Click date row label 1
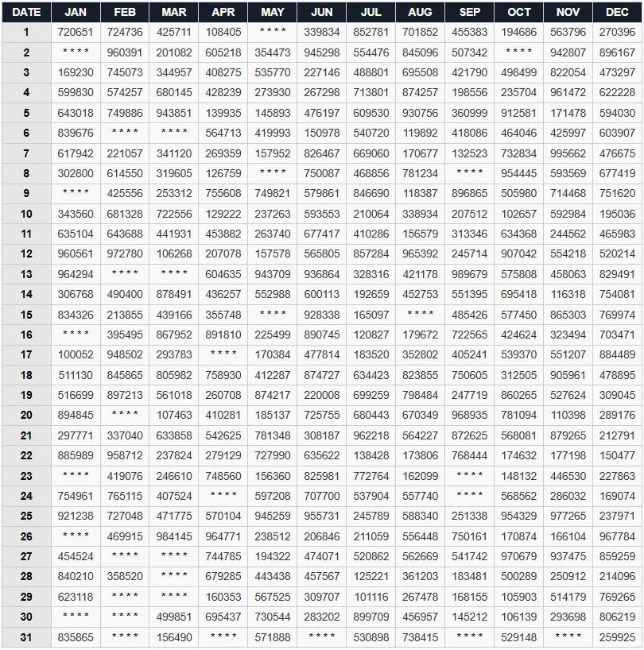This screenshot has height=650, width=644. click(x=26, y=32)
